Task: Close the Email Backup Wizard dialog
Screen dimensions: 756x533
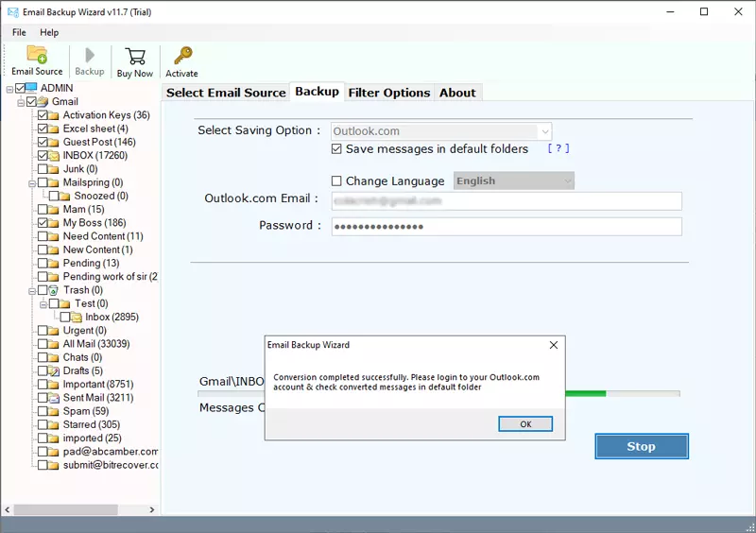Action: click(x=554, y=345)
